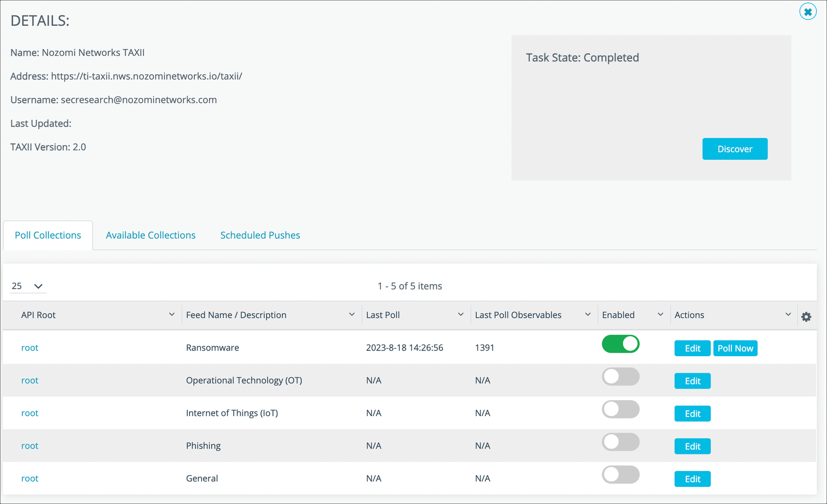Select the Poll Collections tab

48,235
